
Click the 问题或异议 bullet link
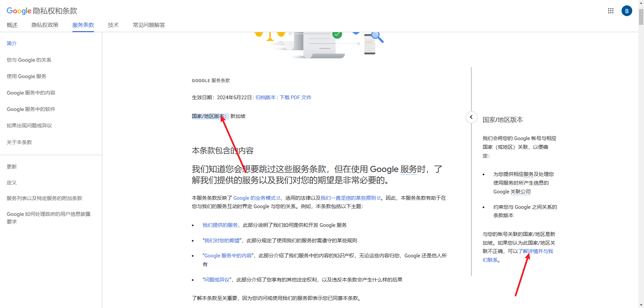pos(217,280)
